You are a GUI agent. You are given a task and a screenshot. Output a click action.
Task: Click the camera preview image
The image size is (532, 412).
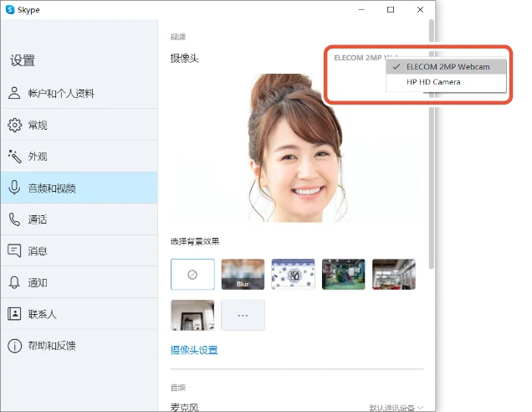coord(297,148)
